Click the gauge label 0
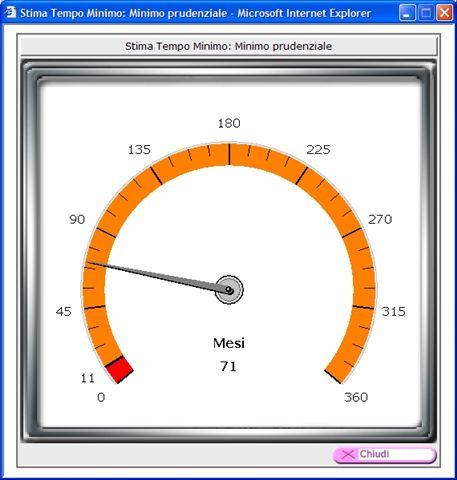This screenshot has height=480, width=457. [101, 397]
